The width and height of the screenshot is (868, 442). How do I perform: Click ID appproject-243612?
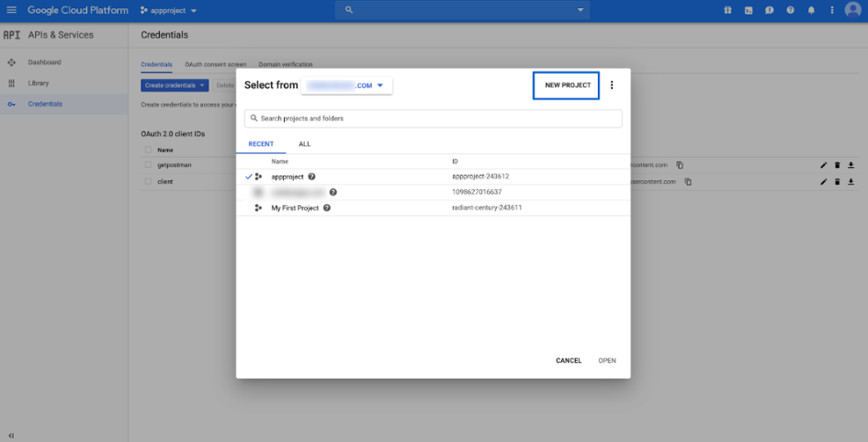point(480,176)
